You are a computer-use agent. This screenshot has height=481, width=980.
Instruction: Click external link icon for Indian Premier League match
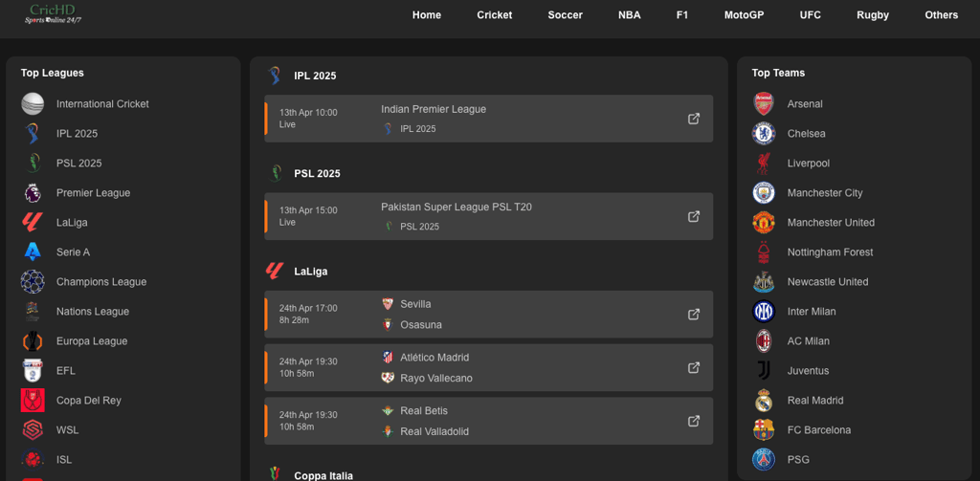[x=694, y=119]
